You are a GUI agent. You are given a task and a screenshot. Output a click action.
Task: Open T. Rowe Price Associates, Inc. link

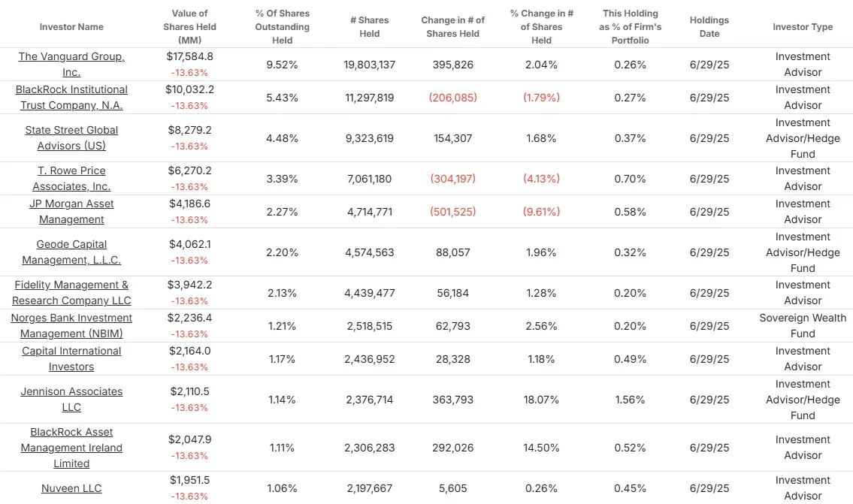point(71,178)
